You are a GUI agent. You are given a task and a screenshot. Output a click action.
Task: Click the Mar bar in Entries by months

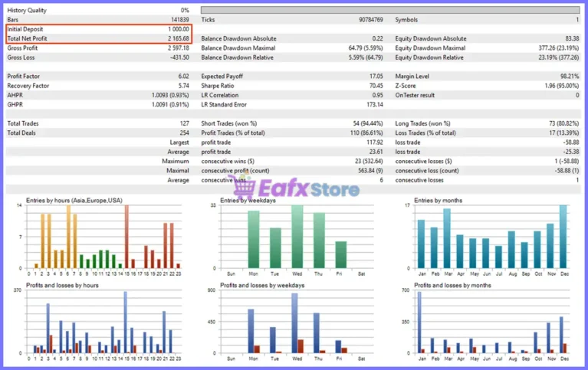(447, 238)
